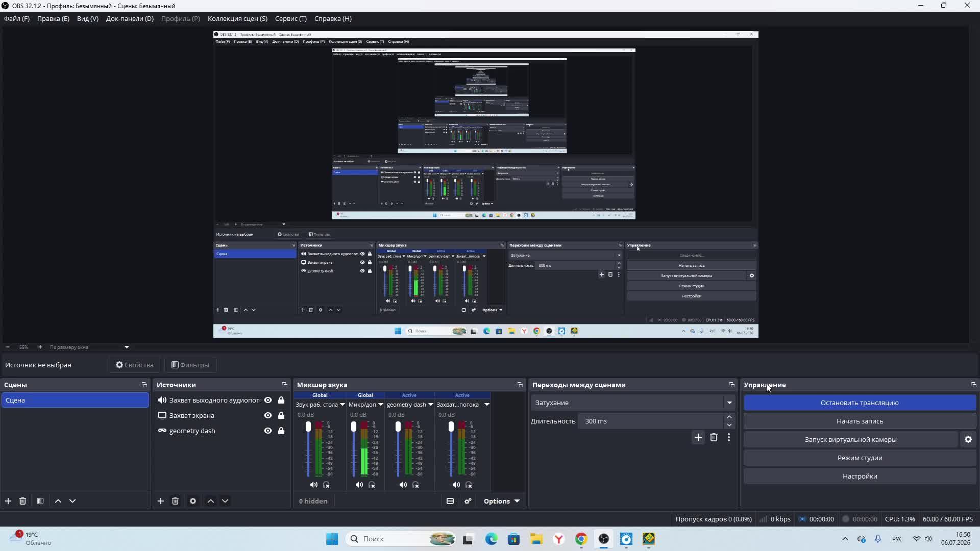980x551 pixels.
Task: Remove the transition with the trash icon
Action: tap(714, 437)
